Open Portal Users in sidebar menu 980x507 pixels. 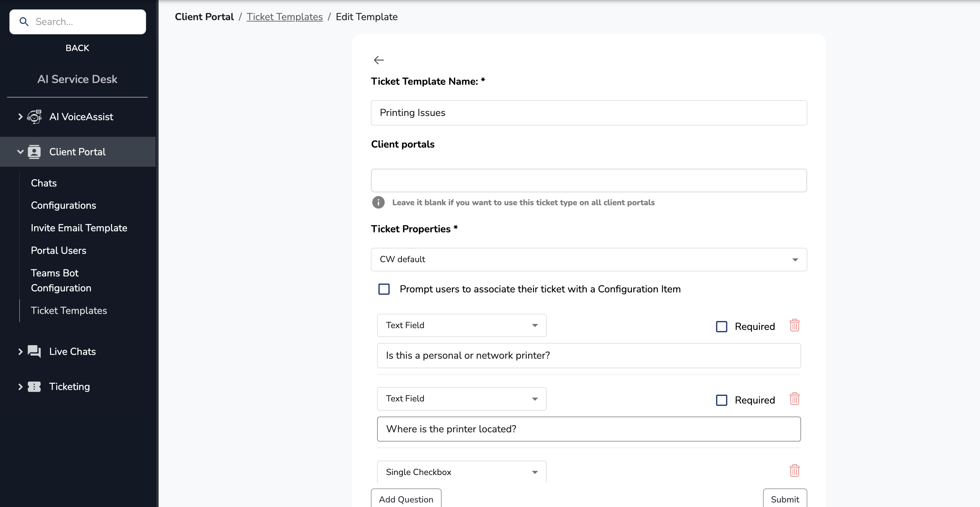pos(59,250)
